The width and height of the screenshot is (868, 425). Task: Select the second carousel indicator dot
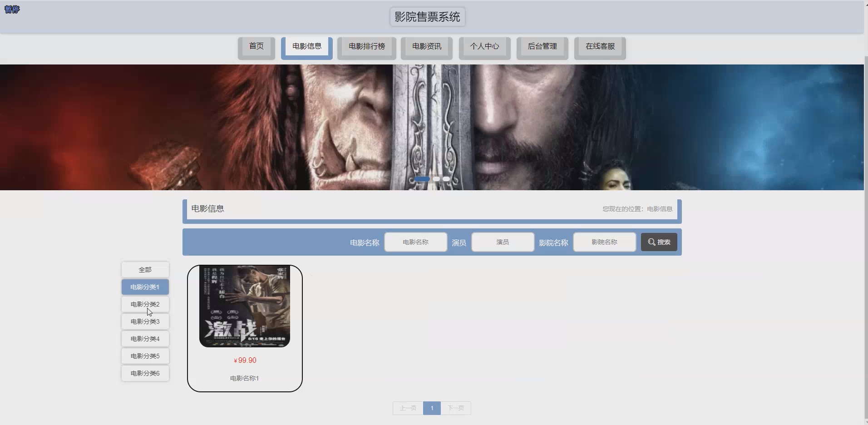[436, 179]
